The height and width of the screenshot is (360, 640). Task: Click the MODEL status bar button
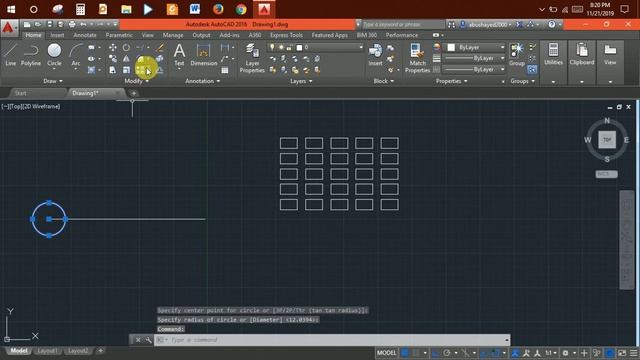tap(386, 353)
